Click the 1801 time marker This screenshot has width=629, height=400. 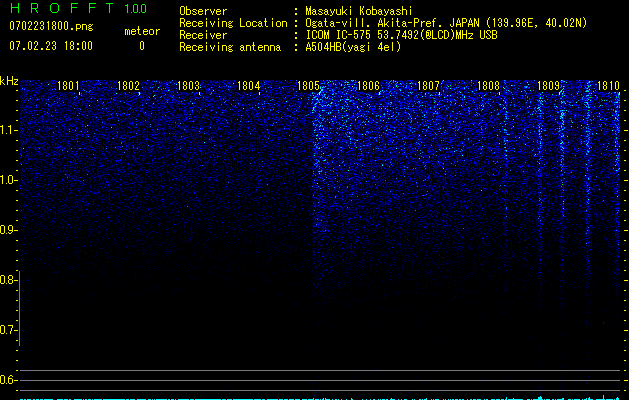68,86
